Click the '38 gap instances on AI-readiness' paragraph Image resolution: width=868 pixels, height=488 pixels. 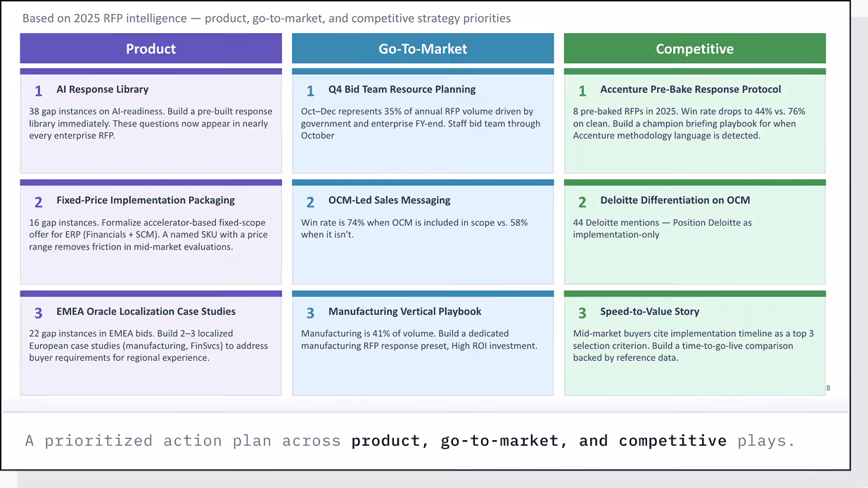[151, 123]
